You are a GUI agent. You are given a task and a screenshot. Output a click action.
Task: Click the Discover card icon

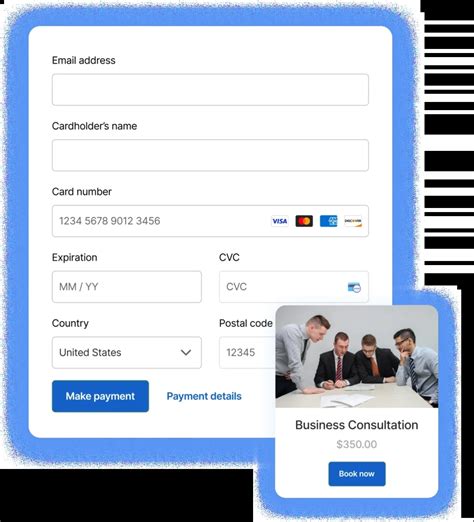pyautogui.click(x=353, y=221)
